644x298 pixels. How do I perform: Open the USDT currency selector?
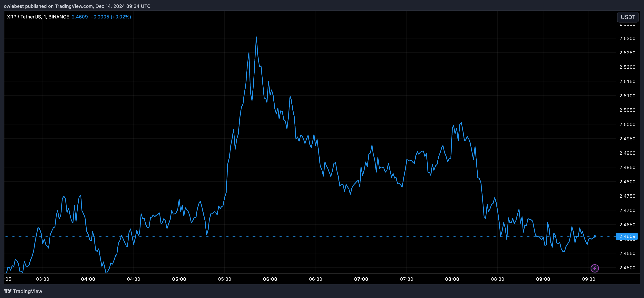point(628,17)
